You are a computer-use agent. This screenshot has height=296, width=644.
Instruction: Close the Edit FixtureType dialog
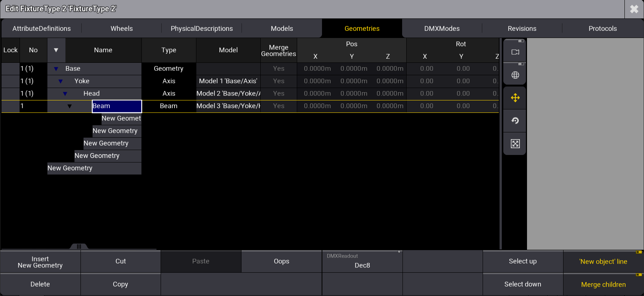[634, 9]
